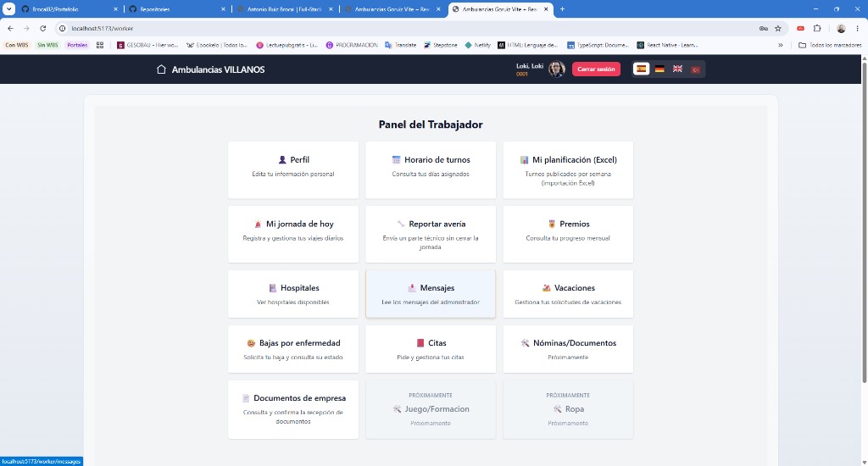Click the 'Panel del Trabajador' heading
The width and height of the screenshot is (868, 466).
point(431,125)
